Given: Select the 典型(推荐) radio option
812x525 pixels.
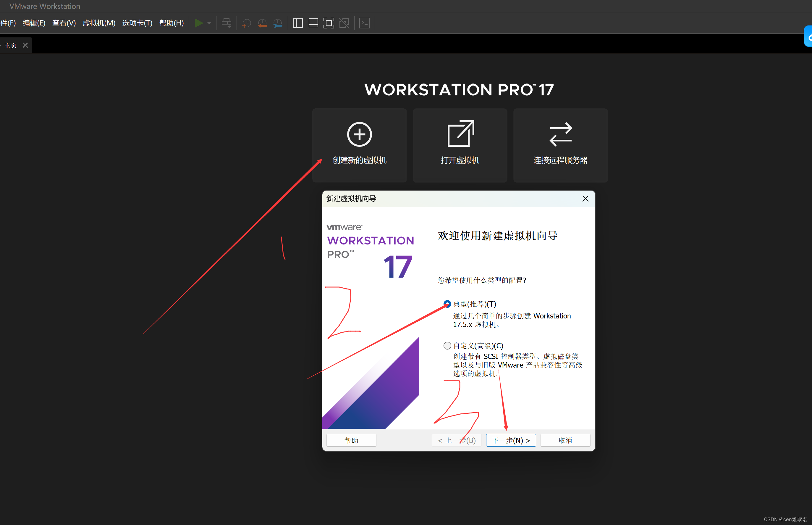Looking at the screenshot, I should [447, 304].
